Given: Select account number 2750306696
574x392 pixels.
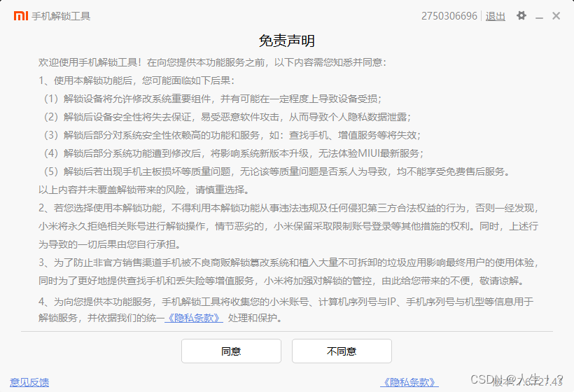Looking at the screenshot, I should (x=449, y=16).
